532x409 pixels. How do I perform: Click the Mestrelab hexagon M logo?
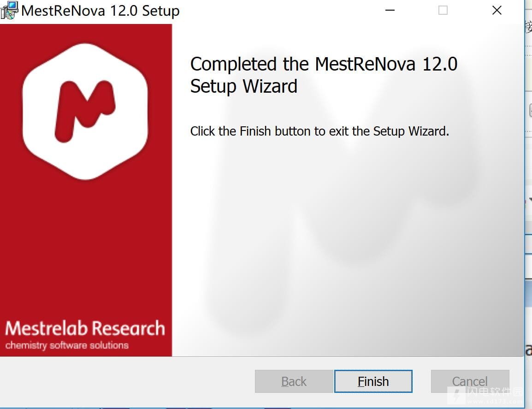(85, 111)
